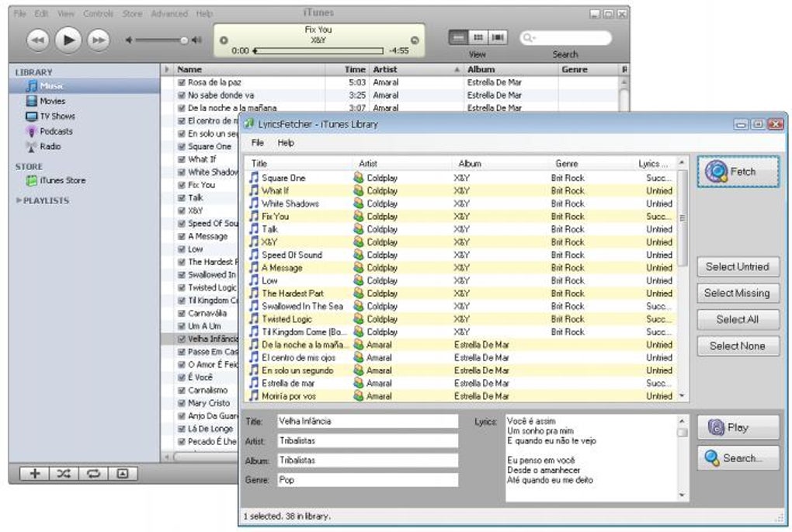This screenshot has height=532, width=792.
Task: Click Select All button
Action: 738,319
